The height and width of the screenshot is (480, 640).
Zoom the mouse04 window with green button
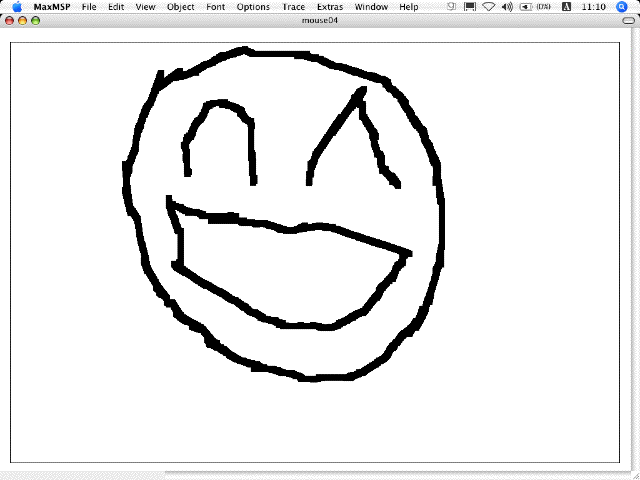tap(36, 21)
